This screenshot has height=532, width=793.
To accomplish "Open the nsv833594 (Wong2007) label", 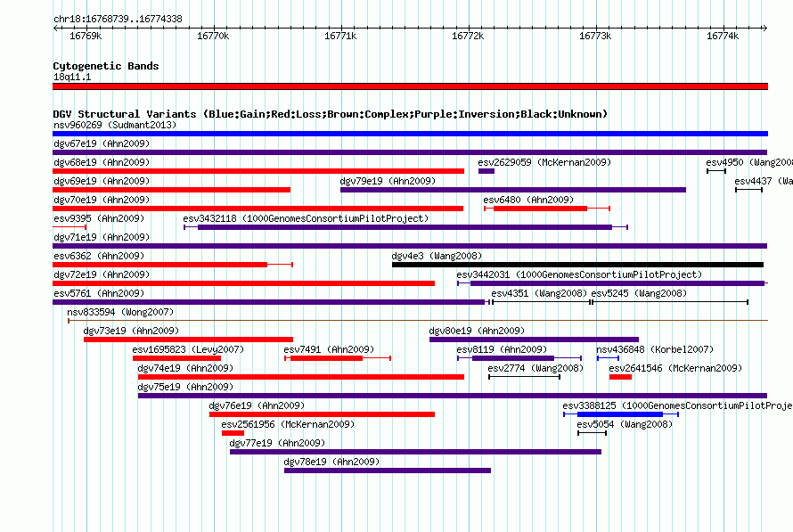I will point(120,312).
